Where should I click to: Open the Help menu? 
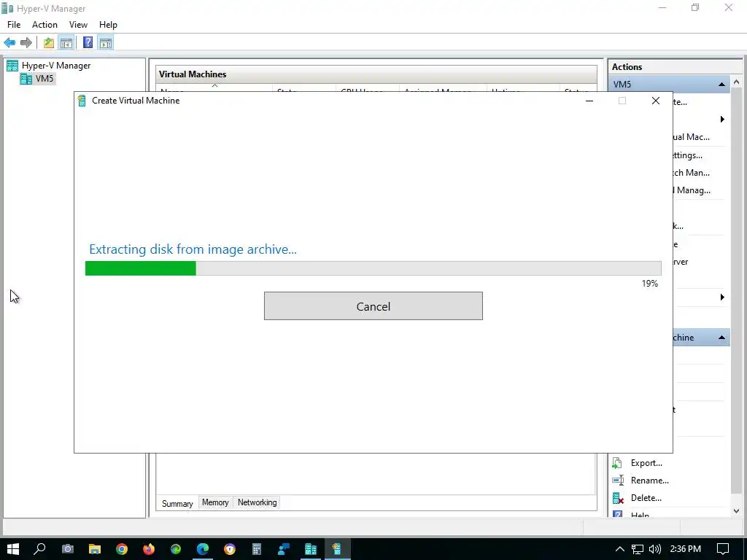(108, 25)
